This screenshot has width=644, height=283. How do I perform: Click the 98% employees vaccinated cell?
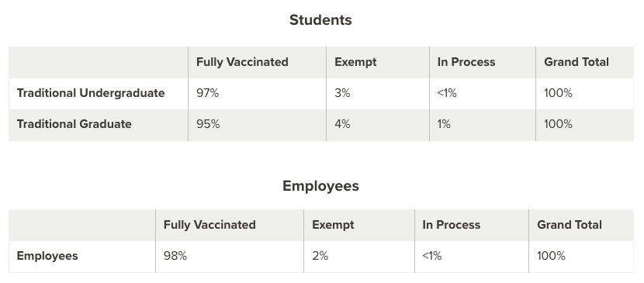tap(175, 256)
